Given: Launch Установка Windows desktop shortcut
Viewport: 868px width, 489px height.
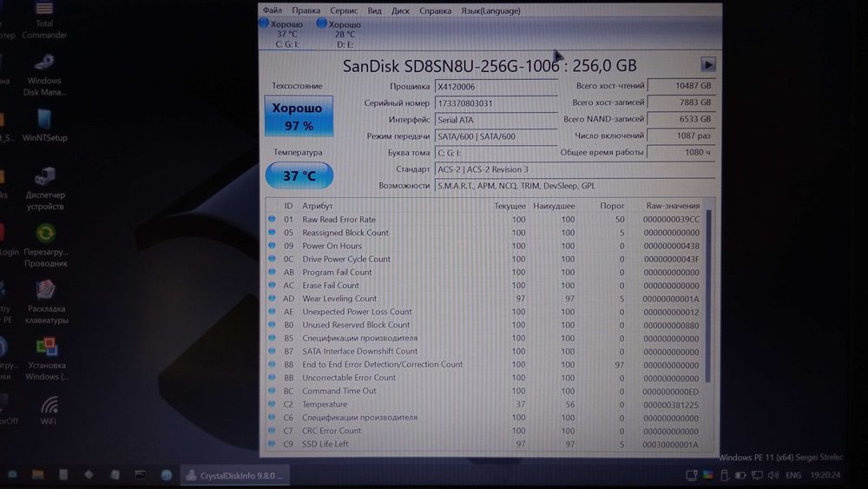Looking at the screenshot, I should tap(47, 360).
